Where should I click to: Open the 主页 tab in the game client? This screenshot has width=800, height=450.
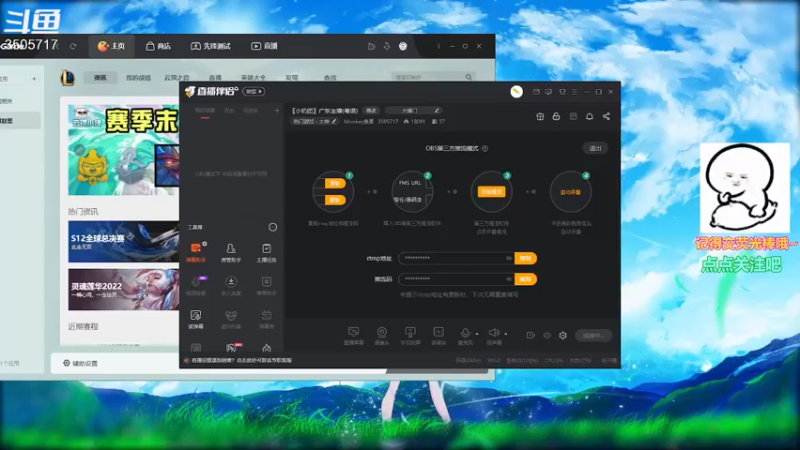tap(111, 46)
